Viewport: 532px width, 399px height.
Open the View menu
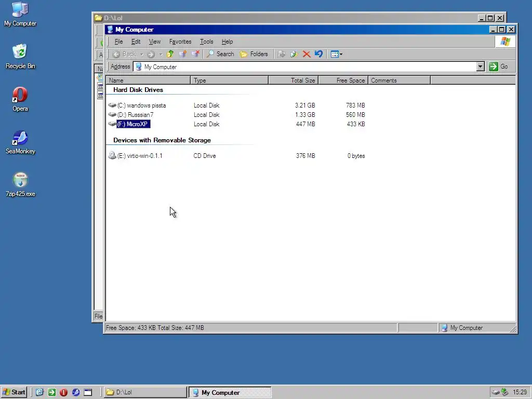point(155,42)
